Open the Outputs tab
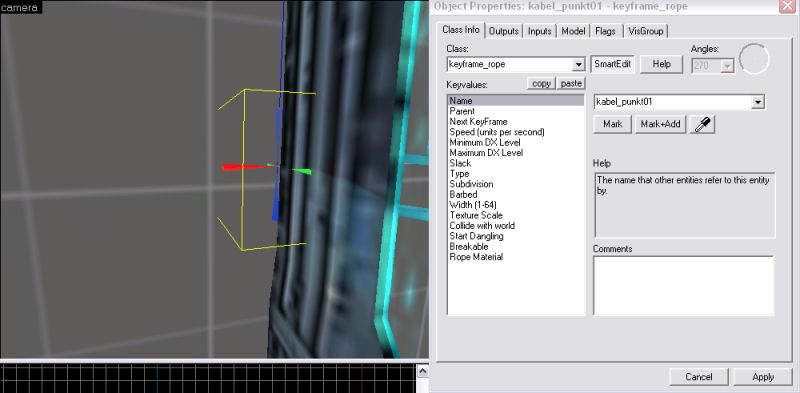Screen dimensions: 800x393 point(504,31)
